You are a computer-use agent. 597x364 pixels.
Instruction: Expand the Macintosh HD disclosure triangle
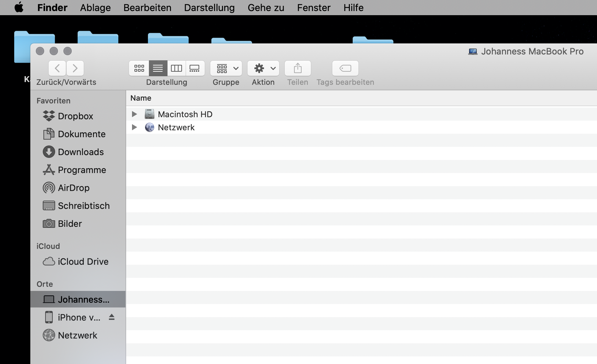(x=134, y=114)
